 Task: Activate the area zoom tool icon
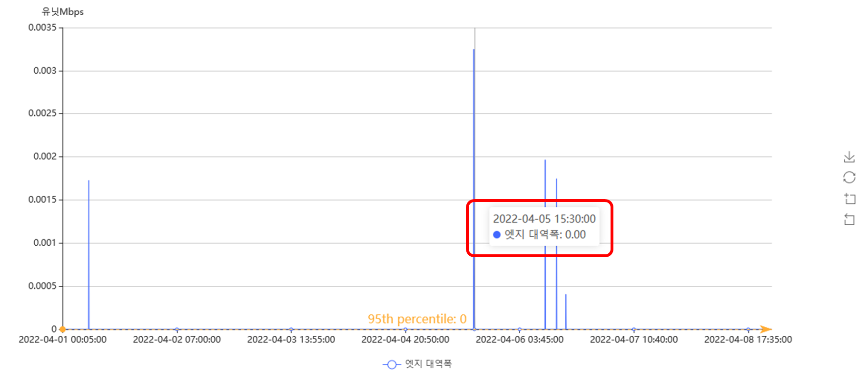click(x=849, y=199)
